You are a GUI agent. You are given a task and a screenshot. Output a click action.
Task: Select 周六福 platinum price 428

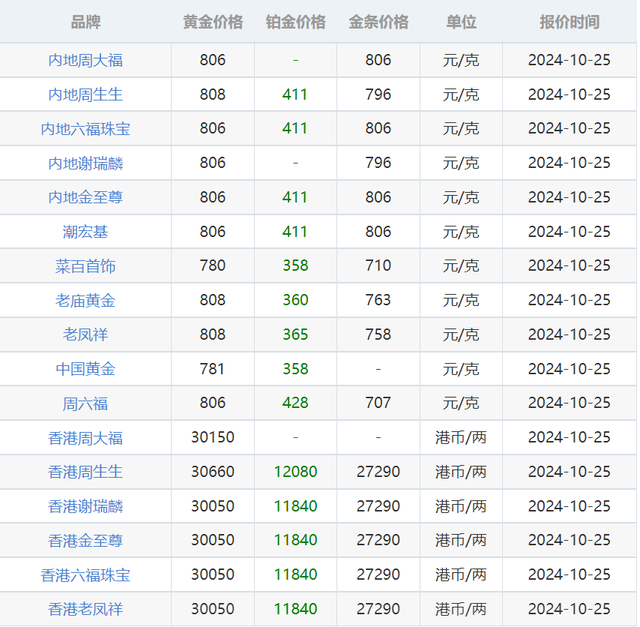coord(296,403)
